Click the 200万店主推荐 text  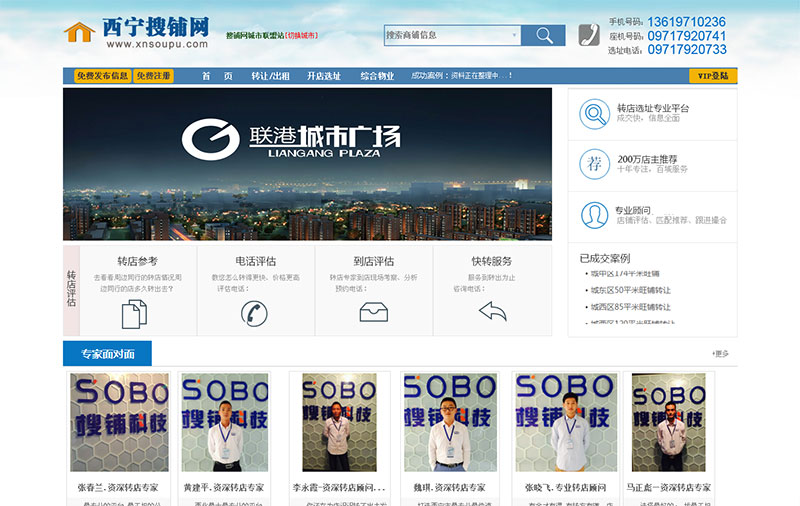pyautogui.click(x=647, y=159)
